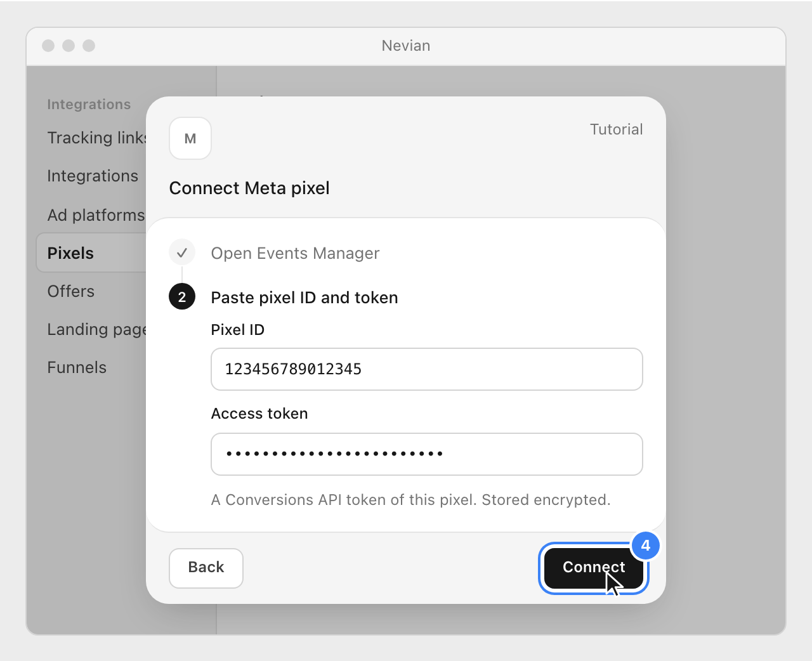Screen dimensions: 812x661
Task: Open the Tutorial link
Action: tap(616, 129)
